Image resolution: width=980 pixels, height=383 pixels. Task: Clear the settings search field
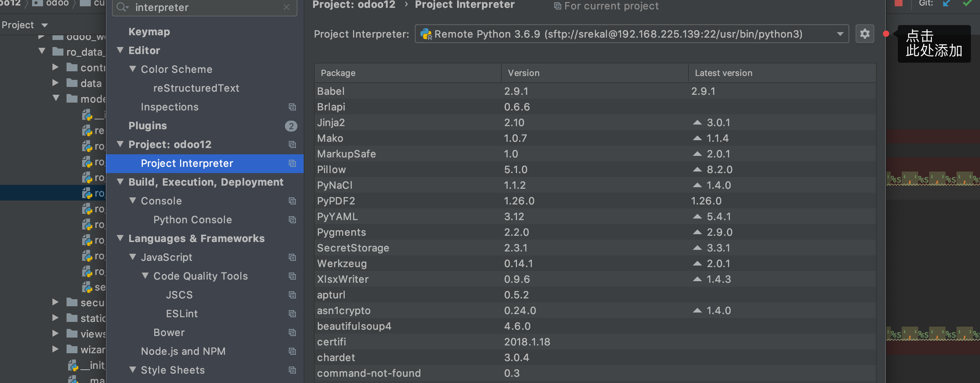pyautogui.click(x=286, y=7)
